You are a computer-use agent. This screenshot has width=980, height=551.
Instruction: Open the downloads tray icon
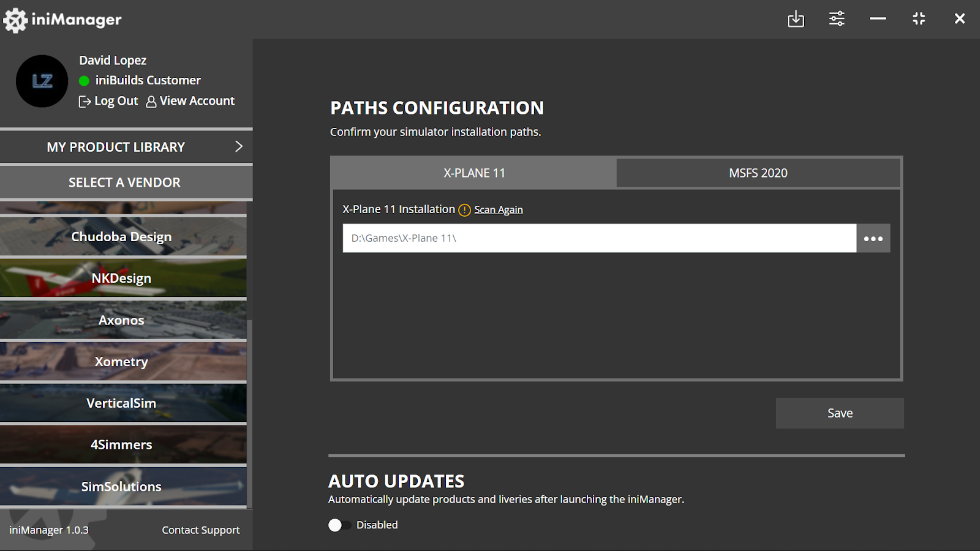click(796, 19)
